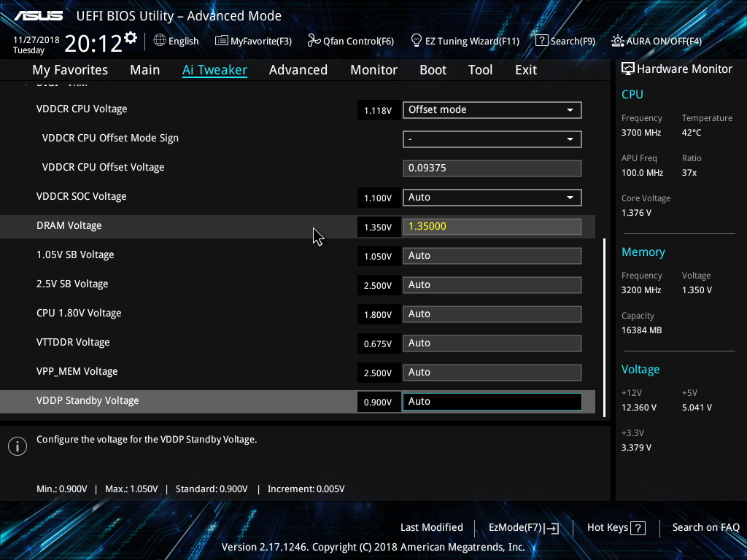Click CPU 1.80V Voltage Auto field
747x560 pixels.
pos(492,314)
